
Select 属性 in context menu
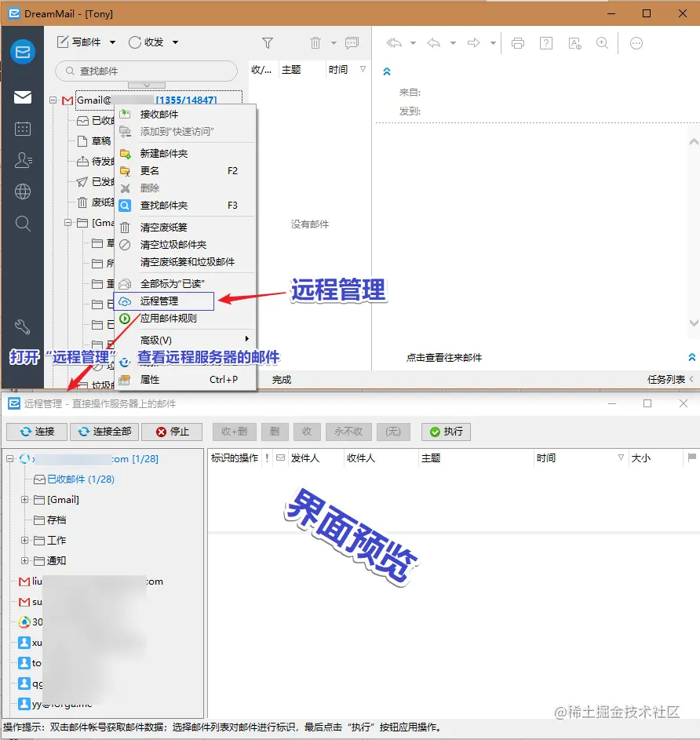tap(185, 380)
